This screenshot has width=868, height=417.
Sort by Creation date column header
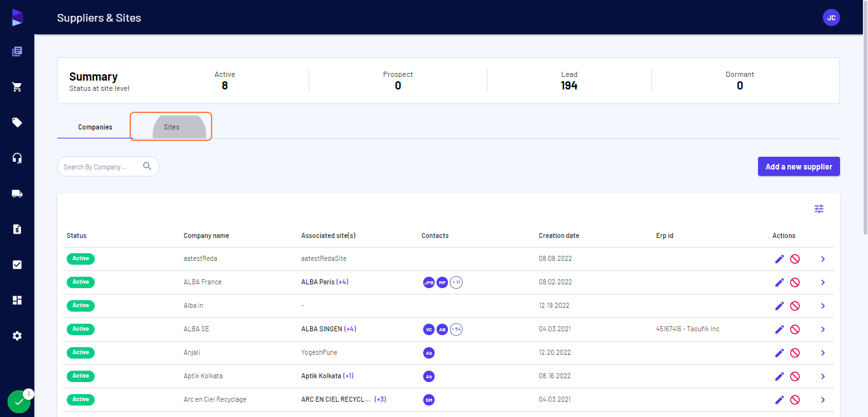click(x=559, y=235)
